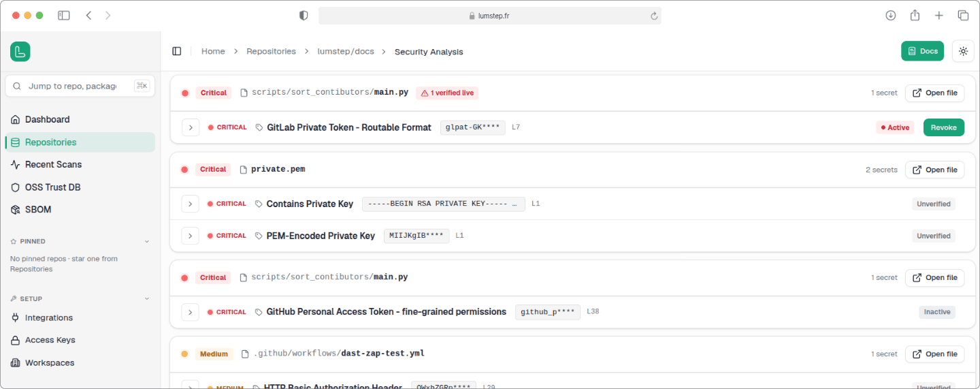The width and height of the screenshot is (980, 389).
Task: Show Safari tab overview
Action: [x=963, y=15]
